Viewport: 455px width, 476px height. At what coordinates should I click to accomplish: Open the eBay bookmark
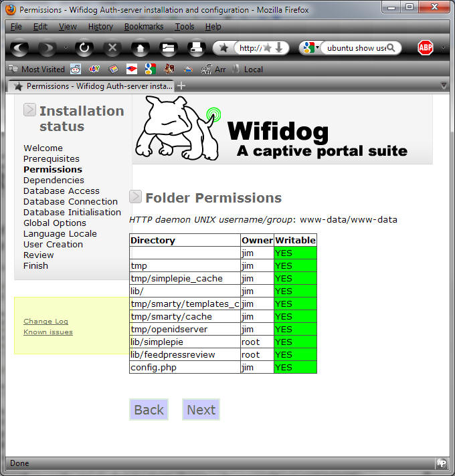tap(94, 70)
